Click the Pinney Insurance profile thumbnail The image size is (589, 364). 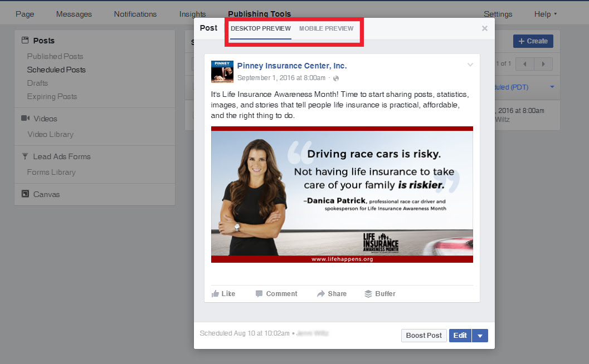tap(222, 71)
